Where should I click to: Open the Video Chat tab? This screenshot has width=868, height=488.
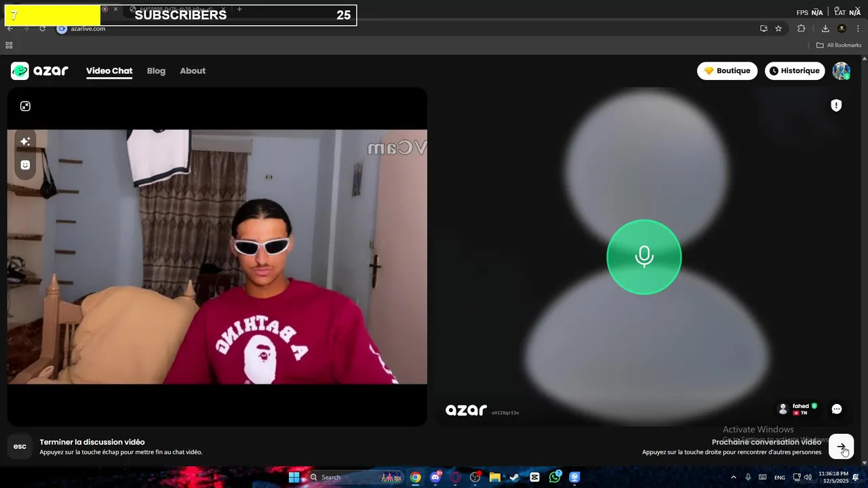pyautogui.click(x=109, y=70)
